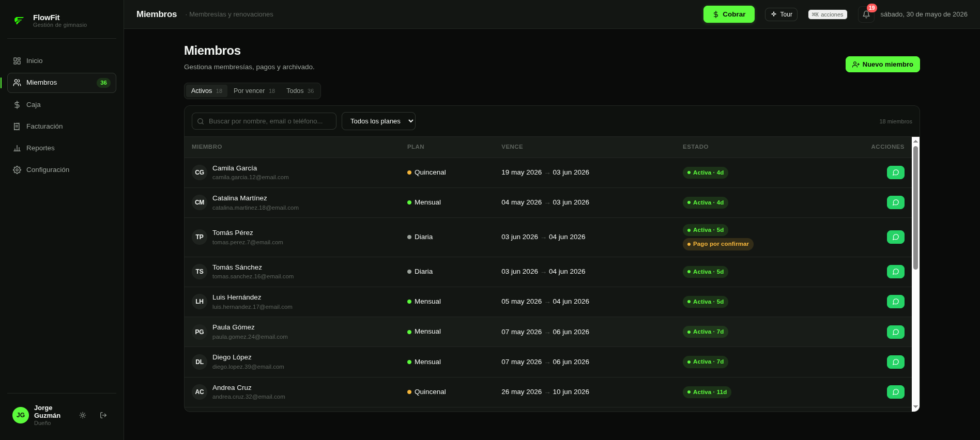Switch to the Todos tab
980x440 pixels.
point(300,91)
